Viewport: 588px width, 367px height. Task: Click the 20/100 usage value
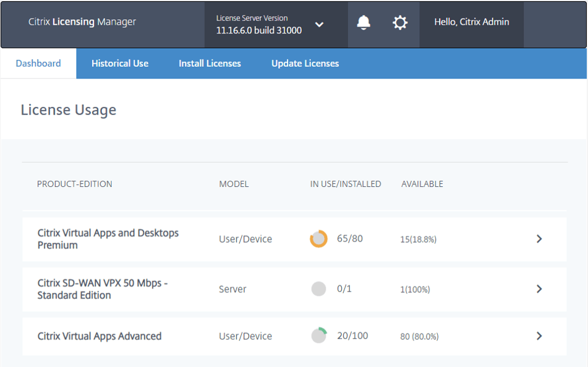click(x=352, y=335)
